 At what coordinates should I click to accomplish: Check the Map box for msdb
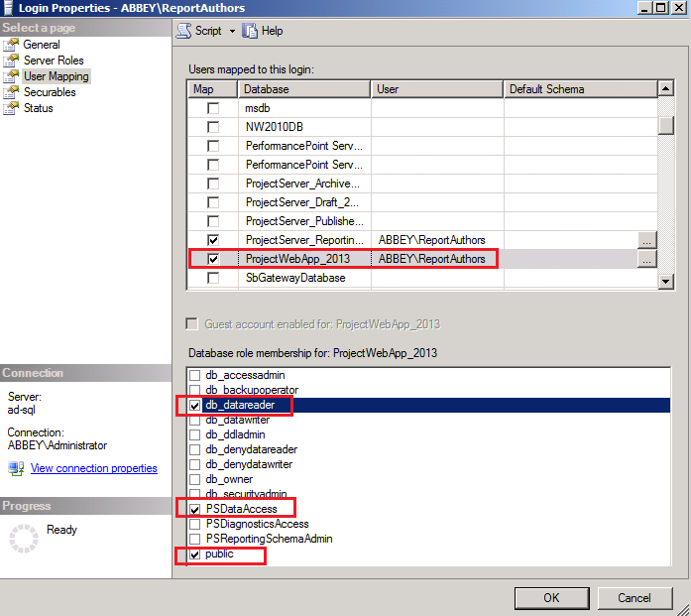click(213, 108)
